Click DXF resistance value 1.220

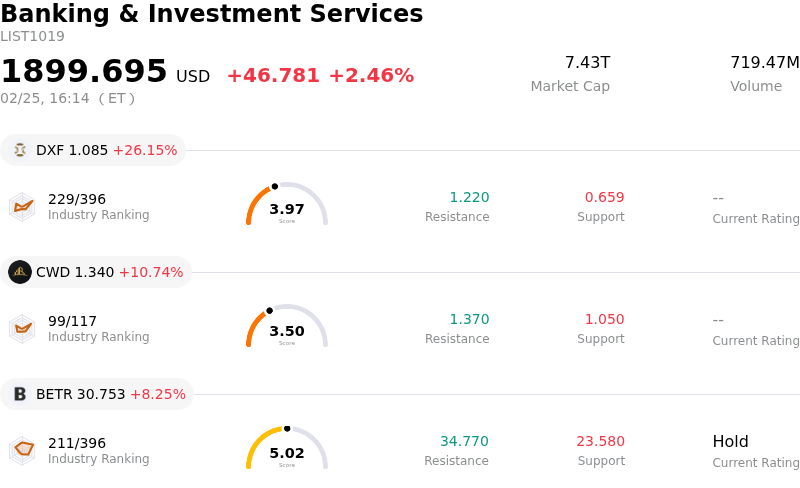[469, 197]
